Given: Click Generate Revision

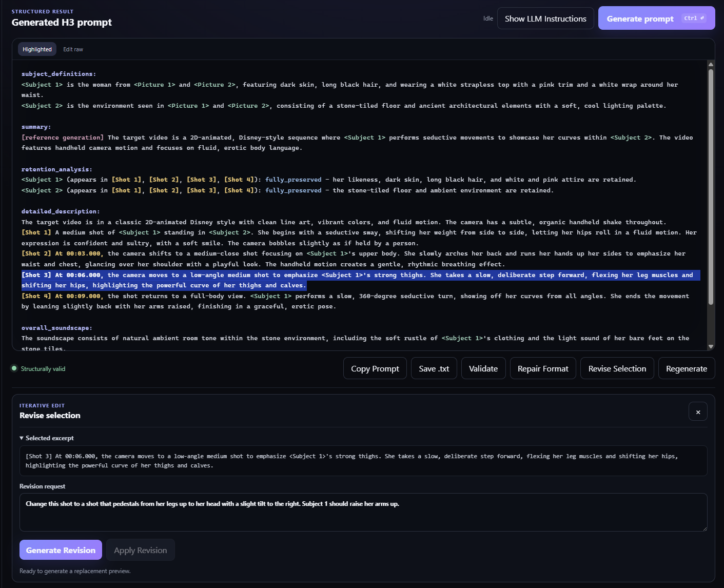Looking at the screenshot, I should [x=61, y=550].
